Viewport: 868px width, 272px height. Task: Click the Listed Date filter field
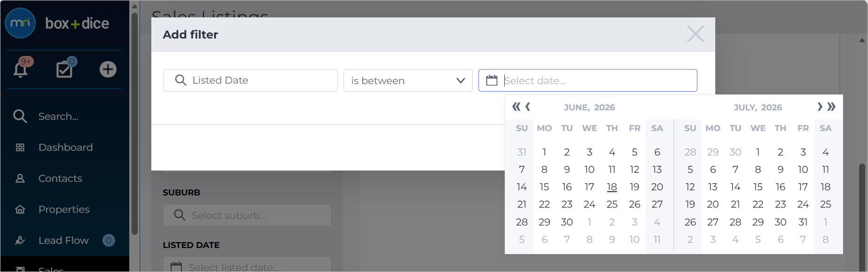pos(250,80)
